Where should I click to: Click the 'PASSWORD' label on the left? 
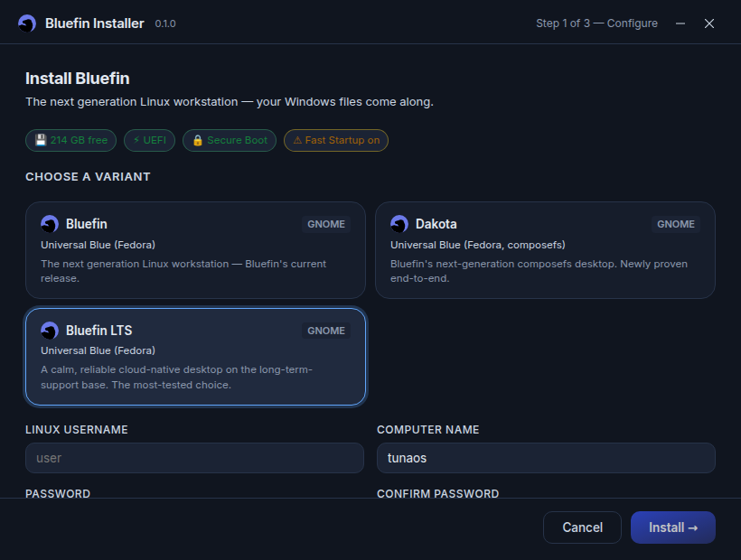58,493
